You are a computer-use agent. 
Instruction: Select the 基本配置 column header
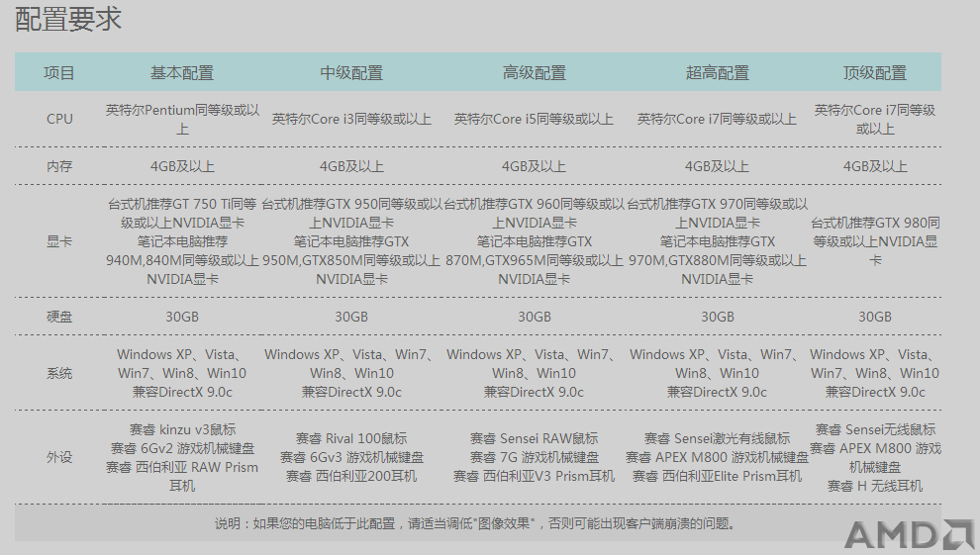click(182, 73)
